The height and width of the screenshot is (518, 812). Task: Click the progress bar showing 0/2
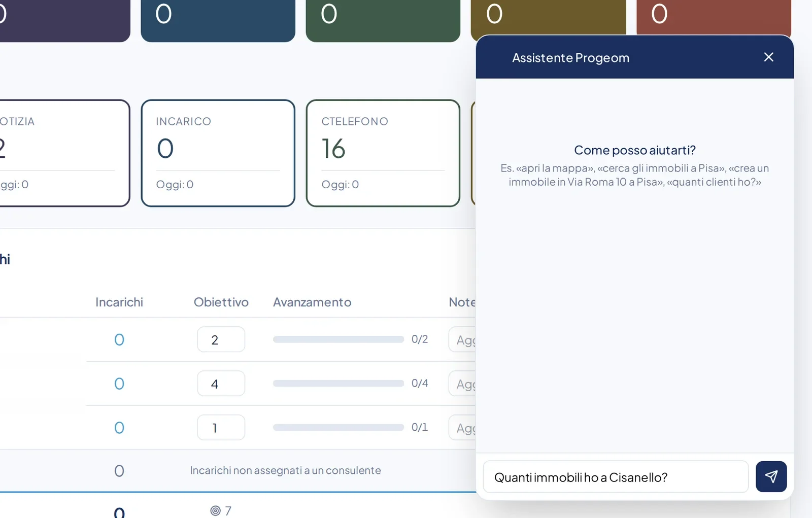click(338, 339)
